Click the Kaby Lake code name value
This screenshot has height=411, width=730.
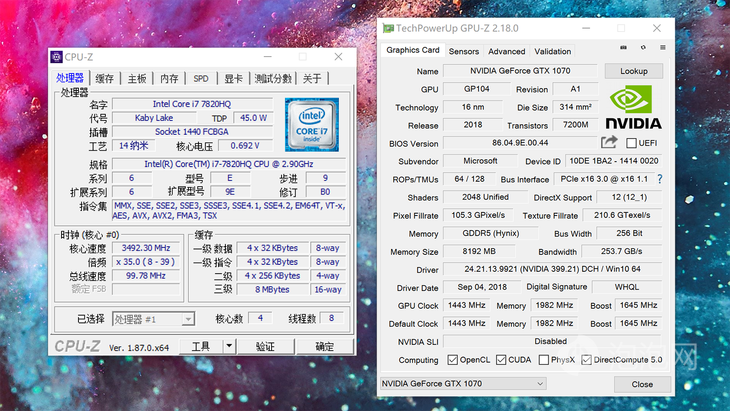[x=154, y=118]
